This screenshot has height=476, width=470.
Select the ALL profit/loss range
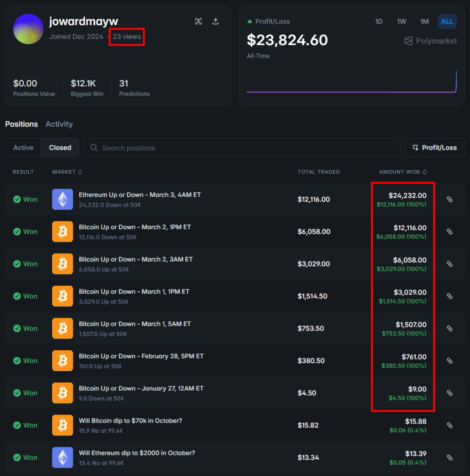tap(447, 21)
